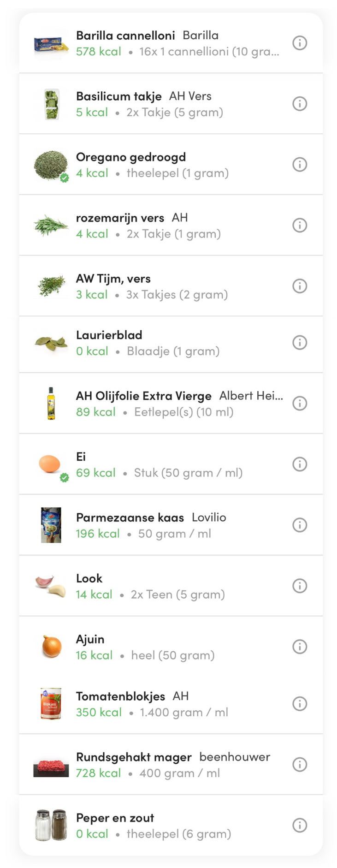Click the Parmezaanse kaas package image
Screen dimensions: 337x868
[51, 525]
